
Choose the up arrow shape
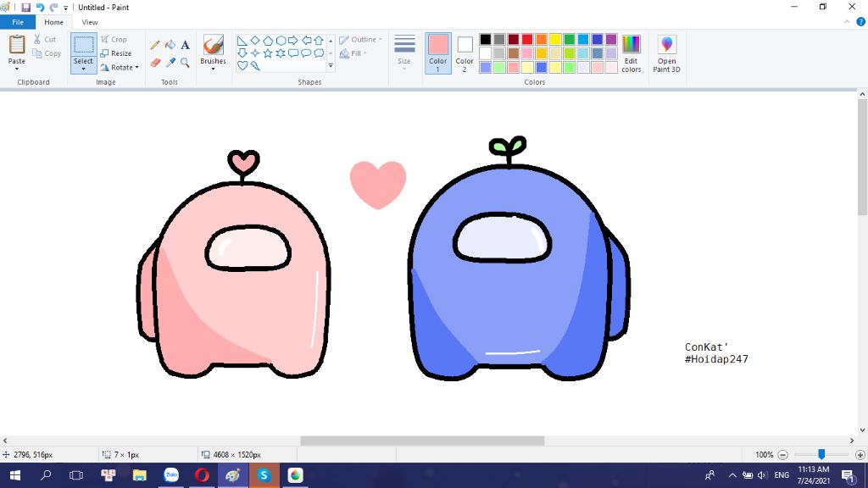pos(319,41)
